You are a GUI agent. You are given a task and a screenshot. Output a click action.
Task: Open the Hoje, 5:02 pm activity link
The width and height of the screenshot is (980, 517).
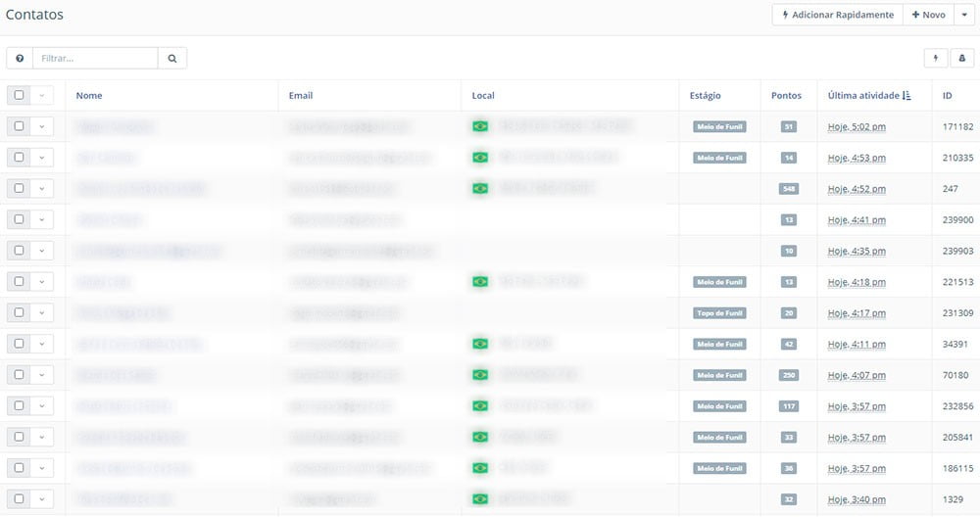point(857,127)
